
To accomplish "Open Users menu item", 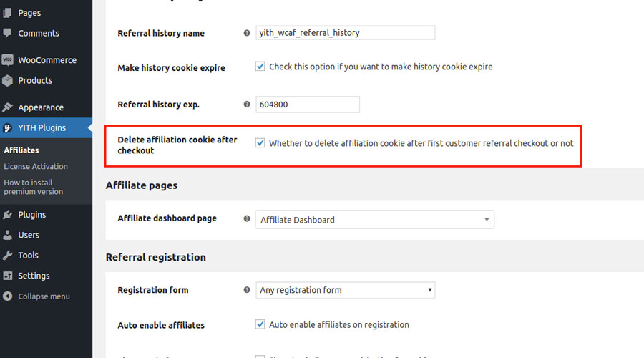I will pos(29,235).
